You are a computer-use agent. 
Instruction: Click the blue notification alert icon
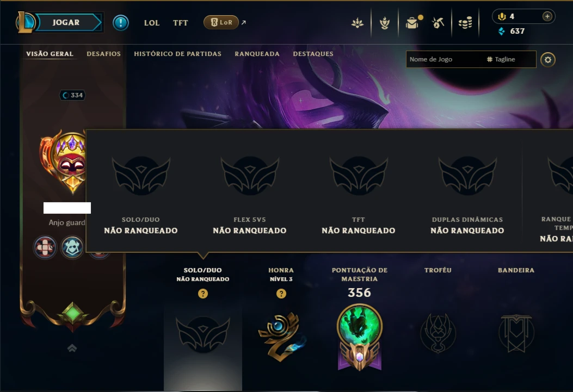[121, 23]
